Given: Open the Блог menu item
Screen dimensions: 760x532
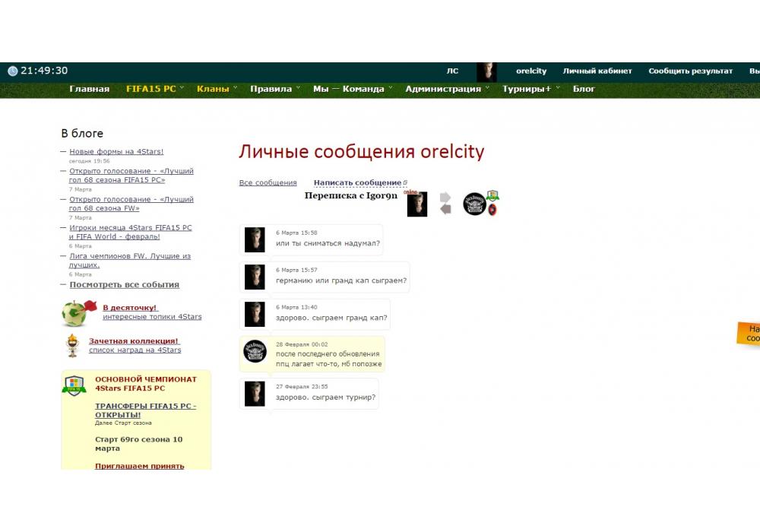Looking at the screenshot, I should [x=584, y=89].
